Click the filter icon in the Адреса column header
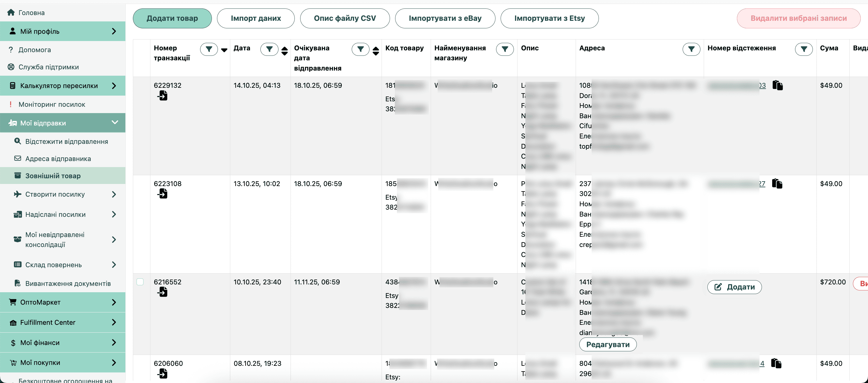Viewport: 868px width, 383px height. pos(691,49)
